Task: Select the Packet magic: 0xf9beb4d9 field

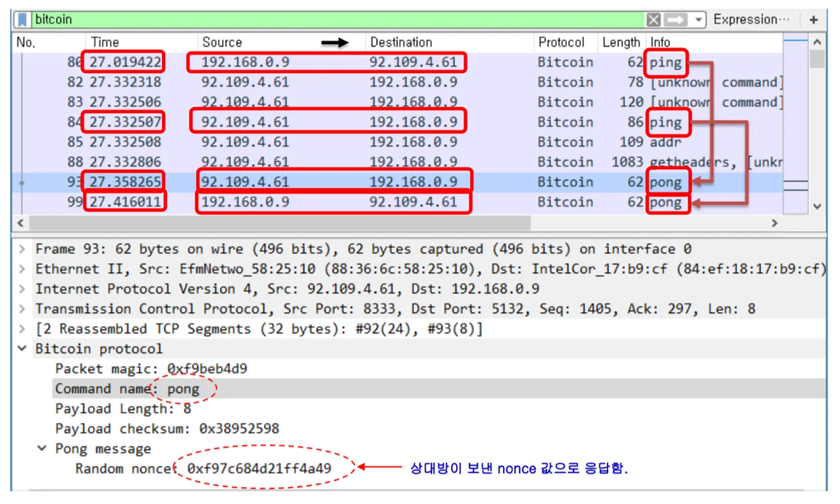Action: point(151,368)
